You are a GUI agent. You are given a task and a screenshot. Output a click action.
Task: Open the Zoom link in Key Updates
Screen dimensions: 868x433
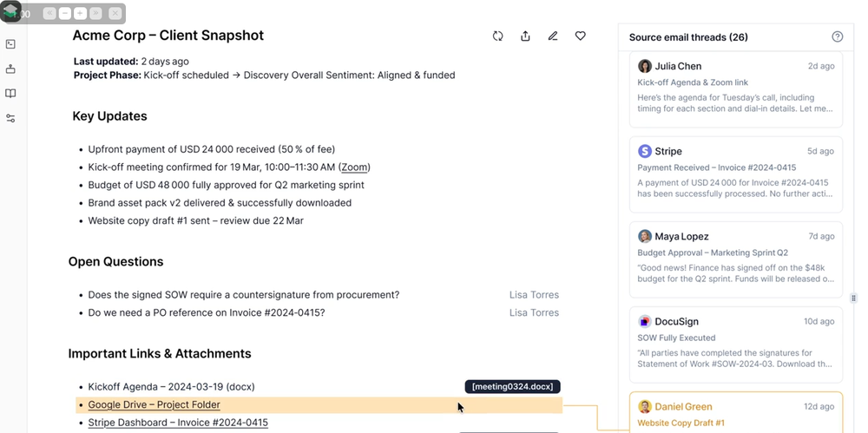pyautogui.click(x=355, y=167)
